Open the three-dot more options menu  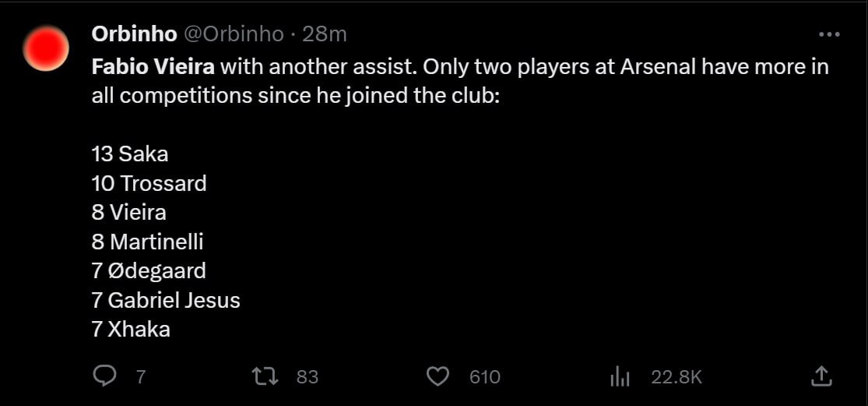829,35
